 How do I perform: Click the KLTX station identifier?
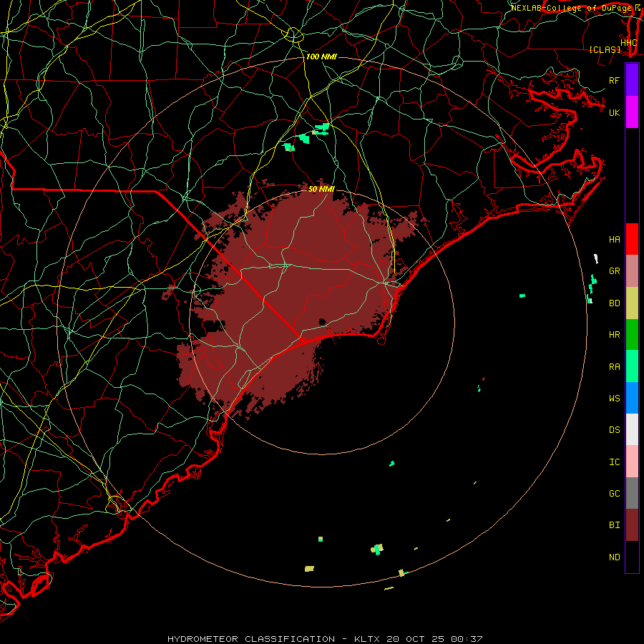pyautogui.click(x=367, y=639)
